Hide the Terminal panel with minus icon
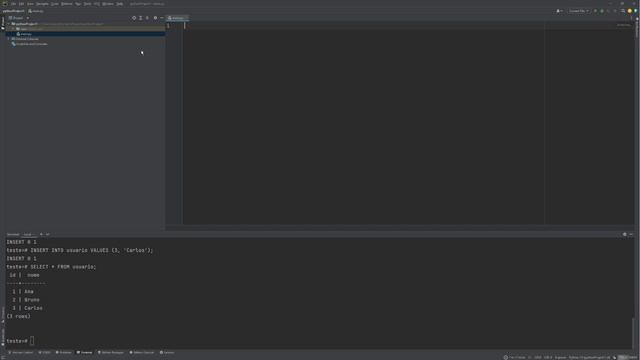 pyautogui.click(x=631, y=234)
